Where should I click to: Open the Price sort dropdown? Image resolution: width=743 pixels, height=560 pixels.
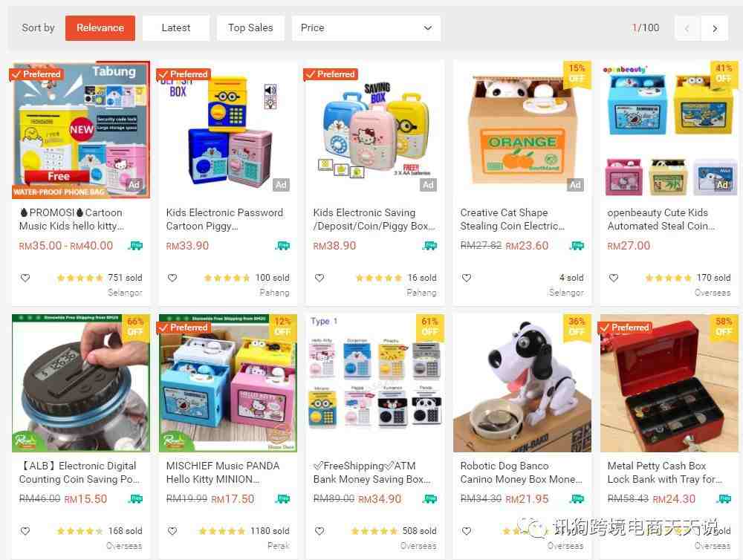pyautogui.click(x=366, y=28)
